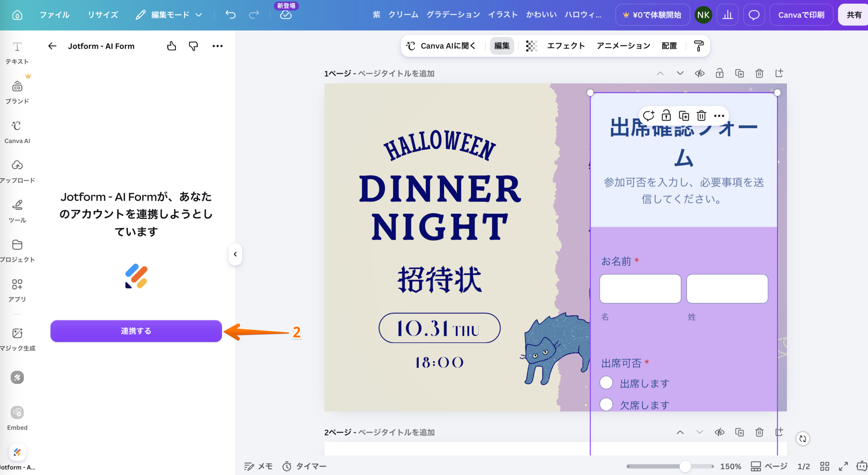Add a new page after page 1
This screenshot has height=475, width=868.
tap(779, 73)
